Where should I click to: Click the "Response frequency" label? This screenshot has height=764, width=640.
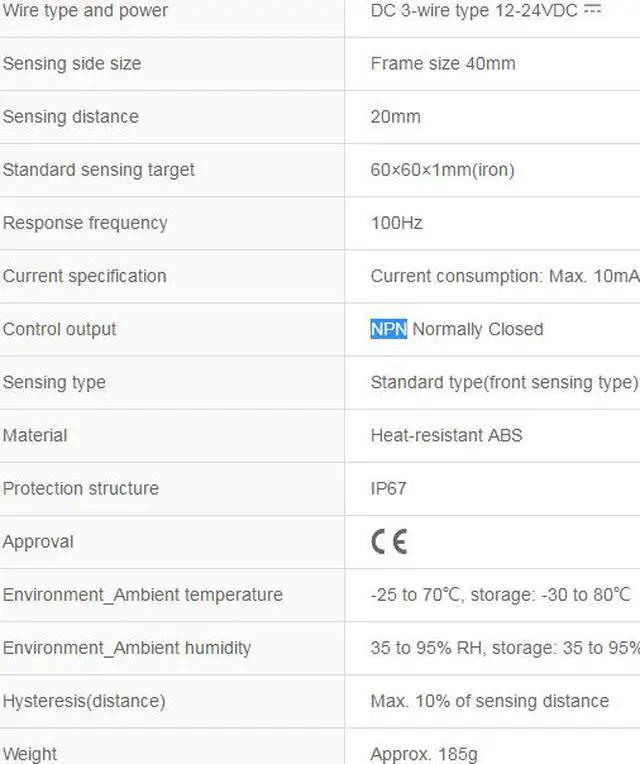pyautogui.click(x=85, y=223)
